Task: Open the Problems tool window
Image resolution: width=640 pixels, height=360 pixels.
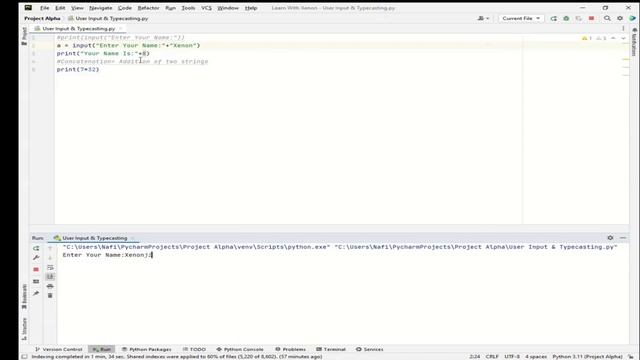Action: pos(290,349)
